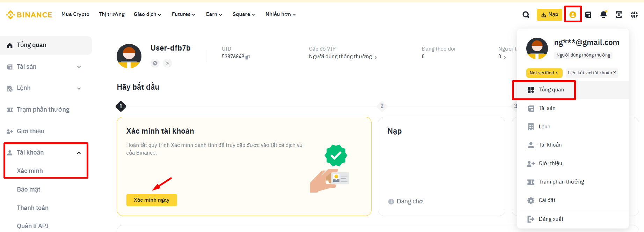
Task: Open the download app icon
Action: coord(619,15)
